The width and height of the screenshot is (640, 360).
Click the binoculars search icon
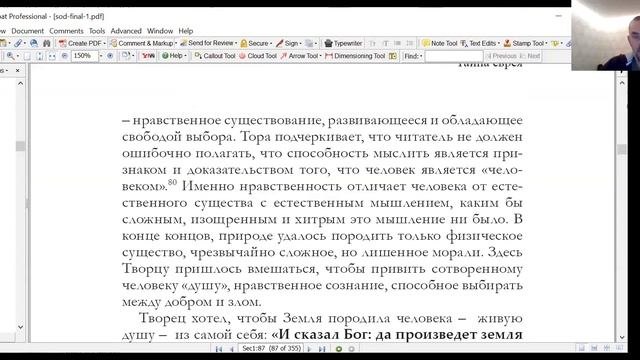pyautogui.click(x=47, y=43)
